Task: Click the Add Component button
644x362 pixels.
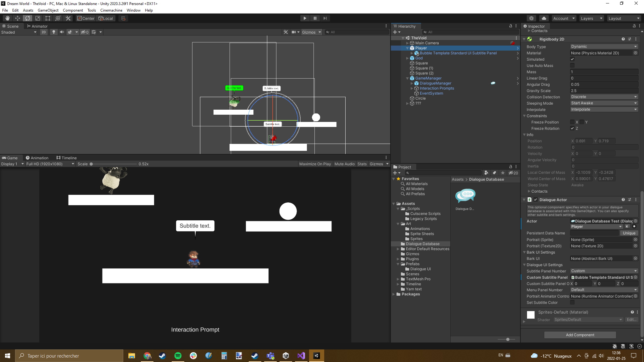Action: coord(580,335)
